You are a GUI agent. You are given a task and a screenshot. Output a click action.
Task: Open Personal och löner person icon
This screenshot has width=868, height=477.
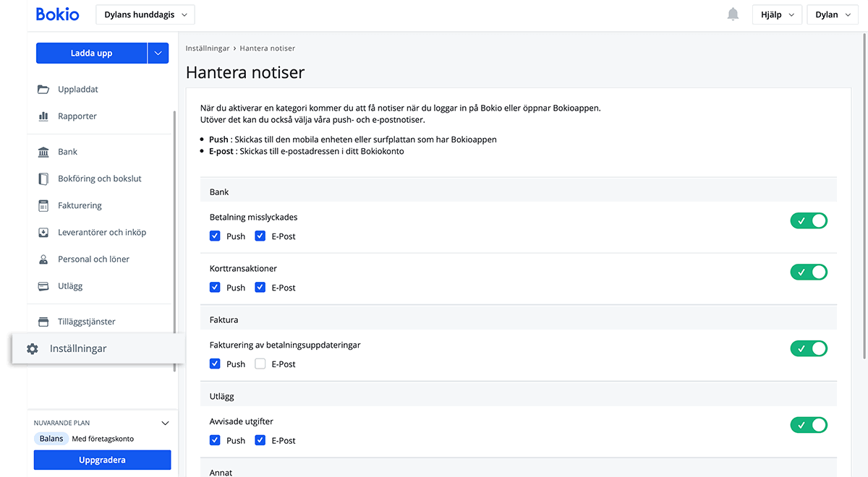[x=43, y=259]
